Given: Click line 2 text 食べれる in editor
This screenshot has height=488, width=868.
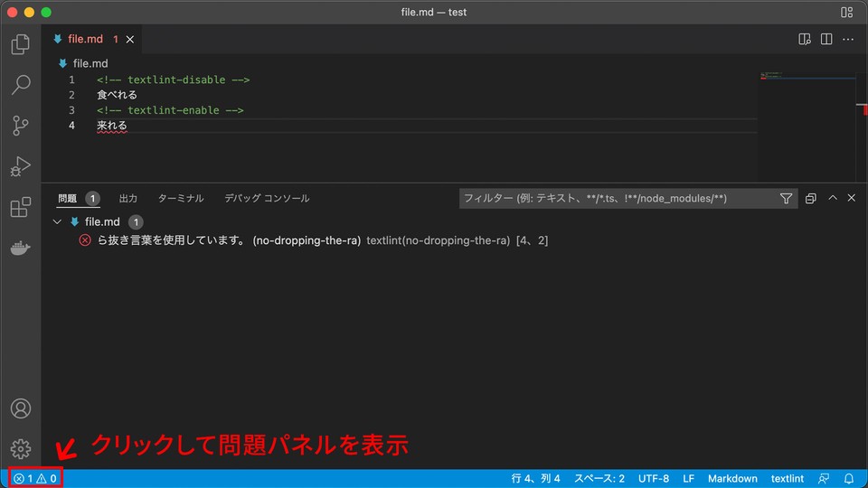Looking at the screenshot, I should click(x=117, y=95).
